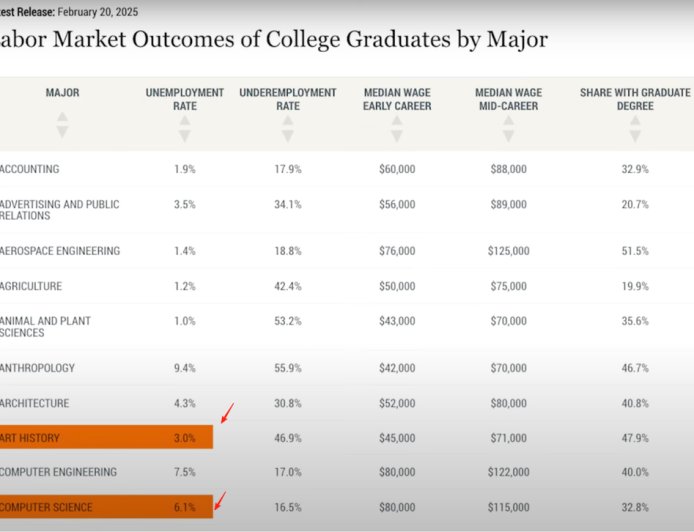Sort Major column descending with down arrow
The image size is (694, 532).
63,132
